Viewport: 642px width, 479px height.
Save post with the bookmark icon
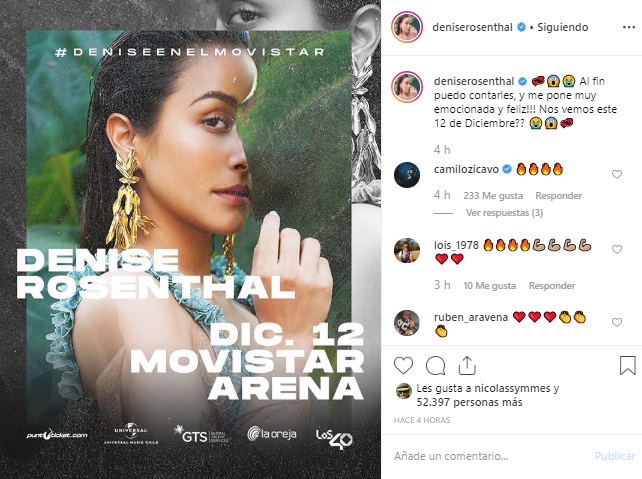pyautogui.click(x=627, y=365)
